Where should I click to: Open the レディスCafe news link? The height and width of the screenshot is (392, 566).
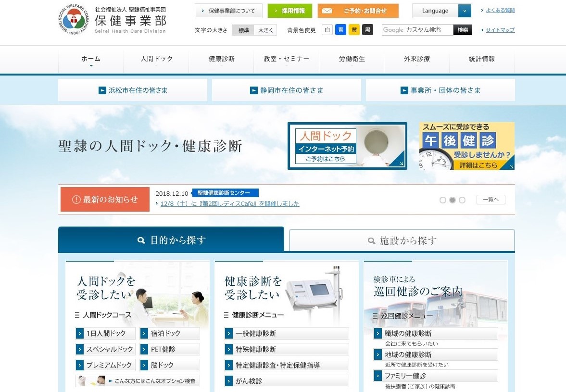230,203
